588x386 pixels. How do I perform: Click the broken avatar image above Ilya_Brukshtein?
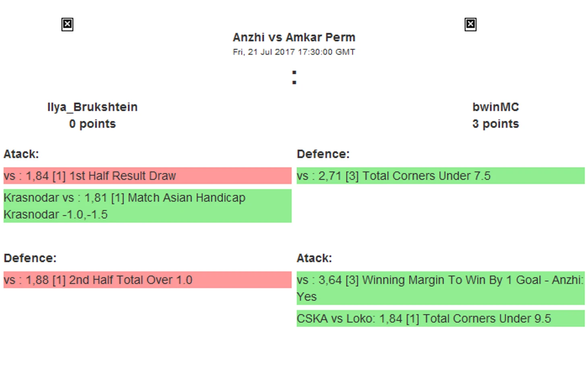67,25
